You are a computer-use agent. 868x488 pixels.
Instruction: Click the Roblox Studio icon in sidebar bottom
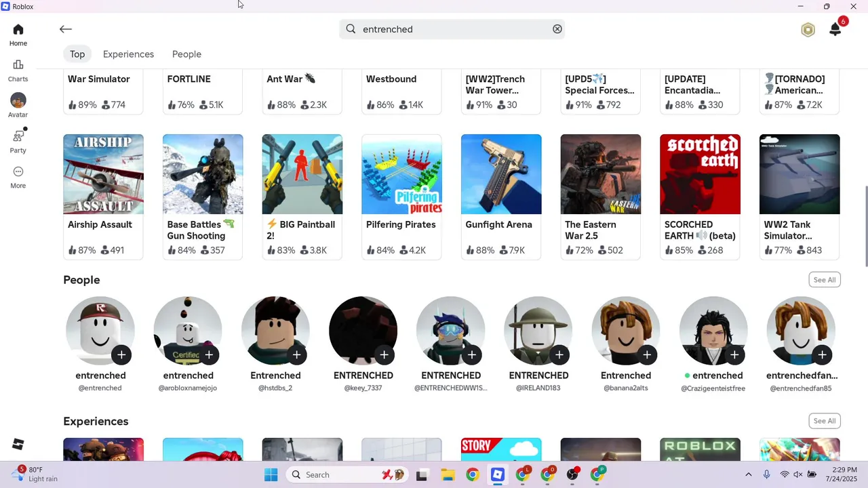18,444
